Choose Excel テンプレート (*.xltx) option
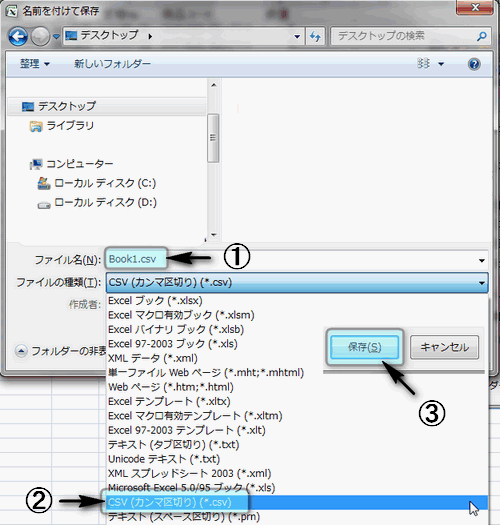 297,401
